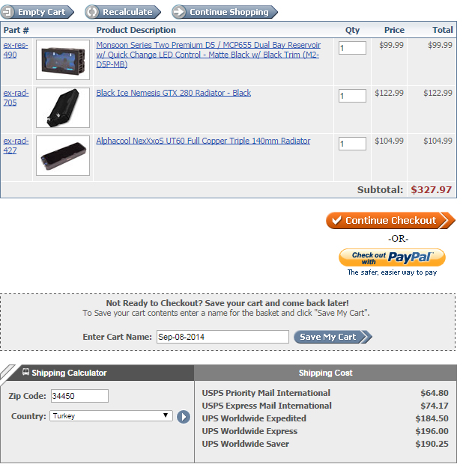Click quantity field for Monsoon reservoir

(x=352, y=48)
